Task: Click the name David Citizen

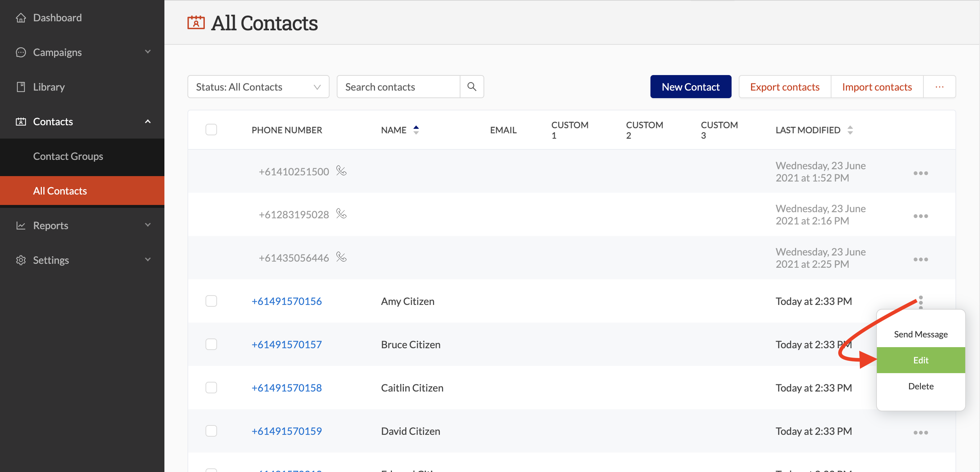Action: (410, 431)
